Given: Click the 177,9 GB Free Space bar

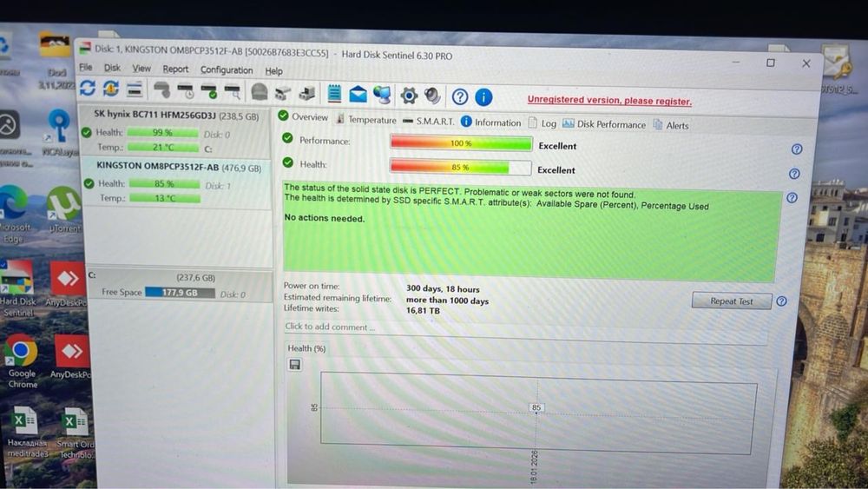Looking at the screenshot, I should [180, 293].
